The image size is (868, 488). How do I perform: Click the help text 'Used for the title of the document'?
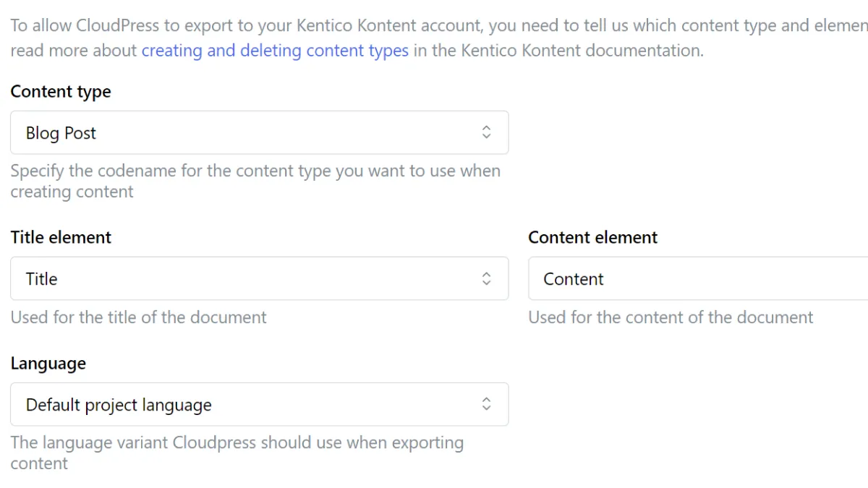pos(138,317)
